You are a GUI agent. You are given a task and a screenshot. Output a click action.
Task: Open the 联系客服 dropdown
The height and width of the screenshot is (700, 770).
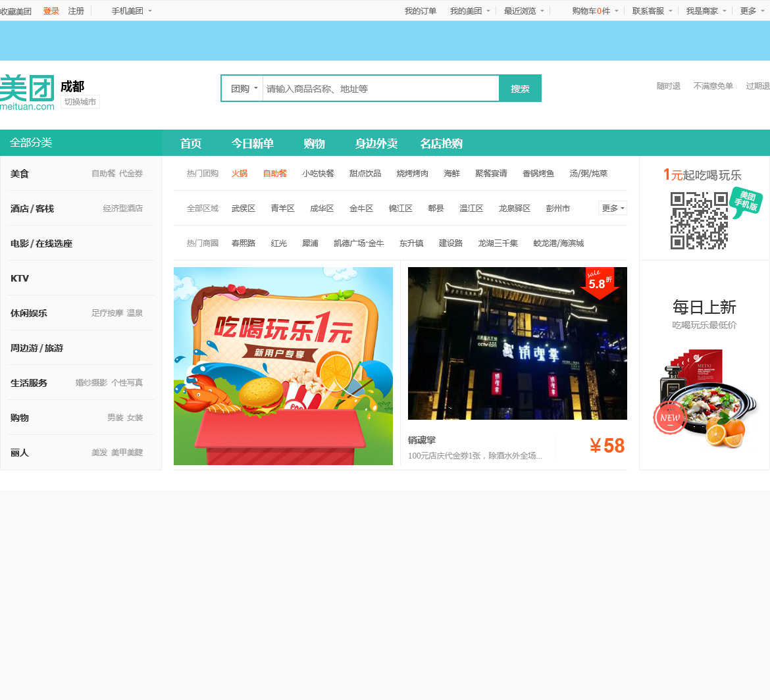click(652, 11)
